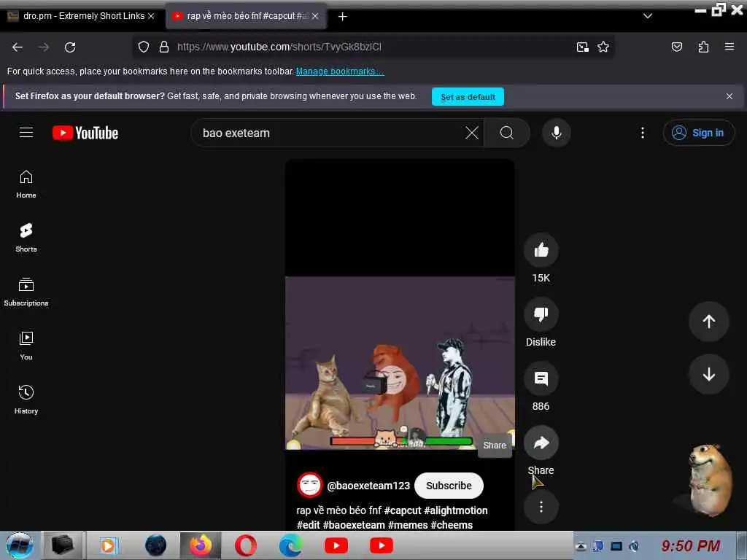747x560 pixels.
Task: Open Opera from the taskbar
Action: (x=246, y=545)
